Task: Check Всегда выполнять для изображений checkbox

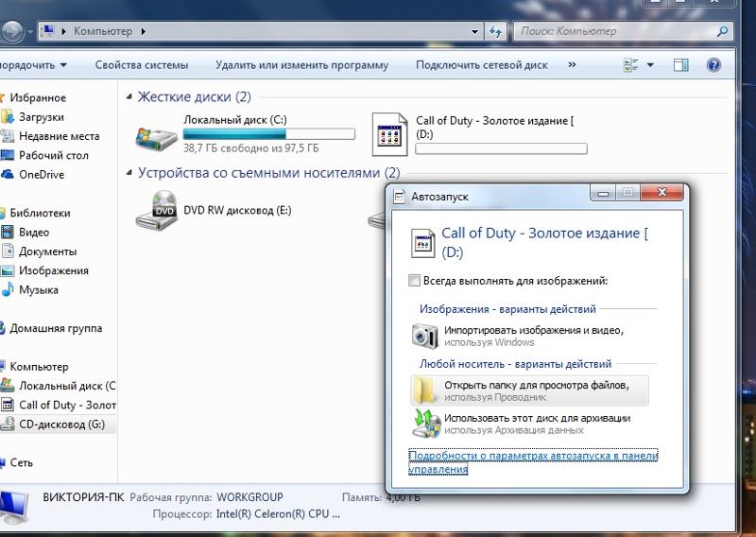Action: click(x=414, y=281)
